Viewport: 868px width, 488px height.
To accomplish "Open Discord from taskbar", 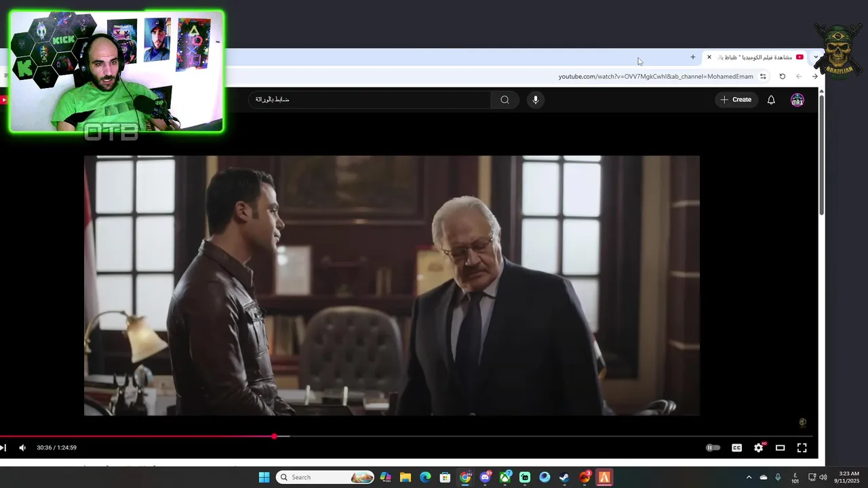I will click(x=485, y=477).
